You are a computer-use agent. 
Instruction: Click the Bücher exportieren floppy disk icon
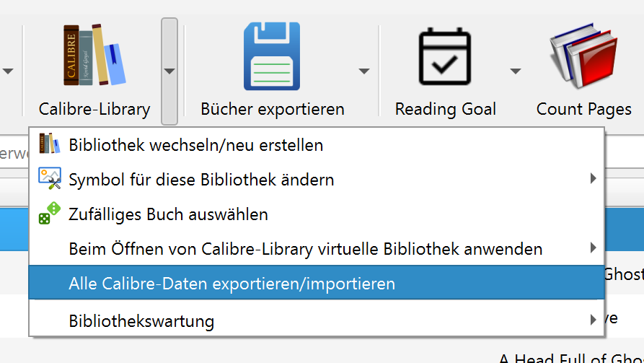(272, 56)
